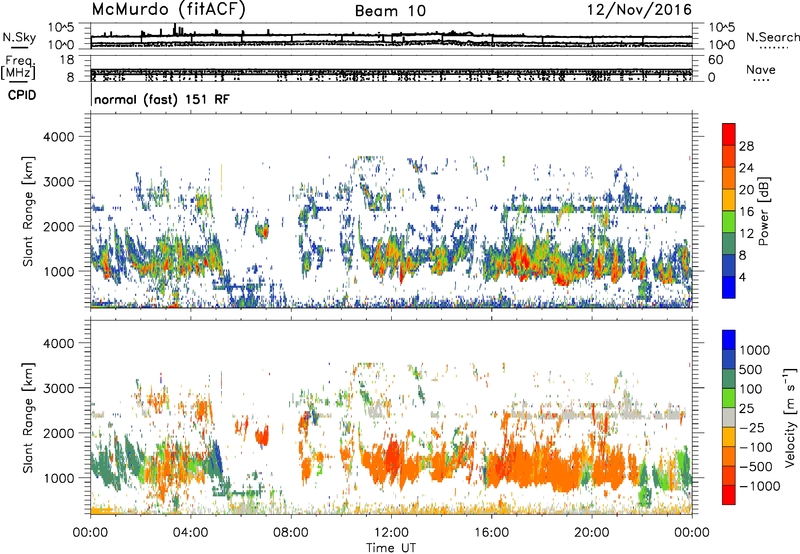Click the '-1000' tick on the velocity scale
The height and width of the screenshot is (554, 800).
(759, 486)
